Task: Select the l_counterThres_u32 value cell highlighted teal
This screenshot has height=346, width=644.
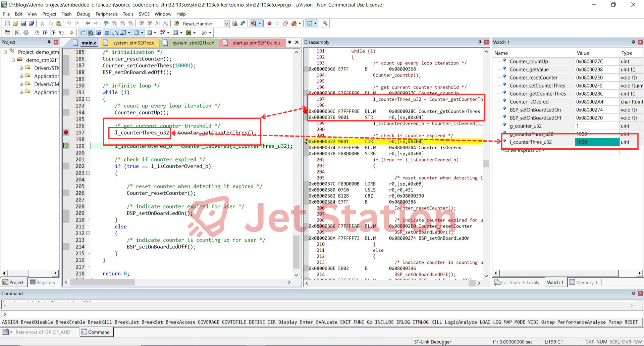Action: 597,142
